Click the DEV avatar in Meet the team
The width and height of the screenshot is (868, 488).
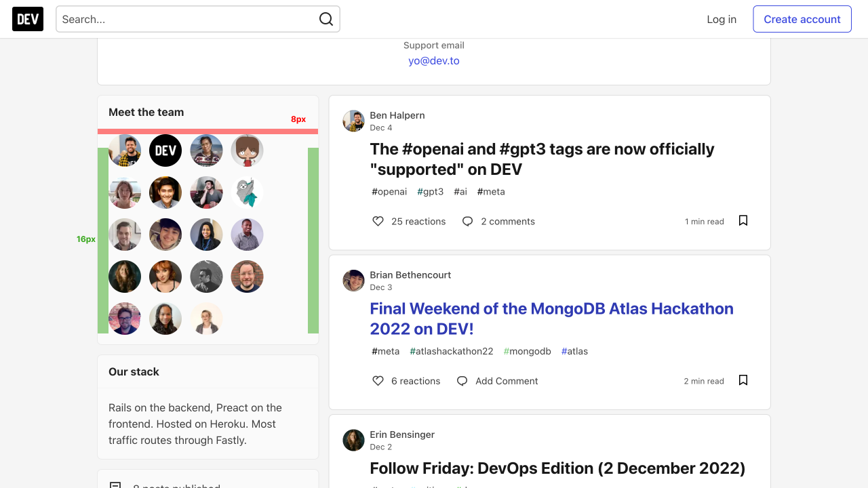coord(165,150)
